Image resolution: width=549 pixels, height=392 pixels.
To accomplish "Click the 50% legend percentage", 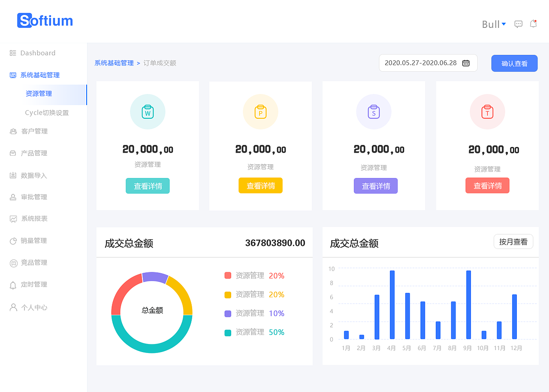I will pyautogui.click(x=277, y=332).
